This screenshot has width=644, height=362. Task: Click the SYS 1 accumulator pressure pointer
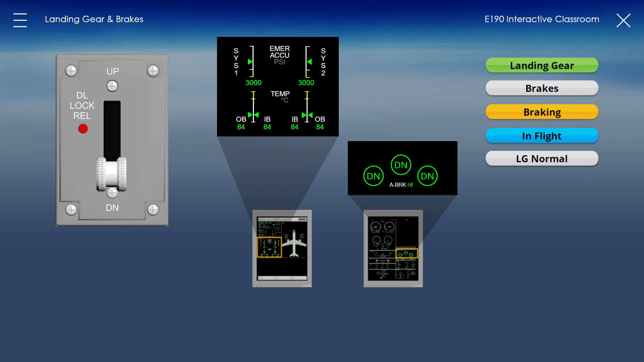[250, 62]
